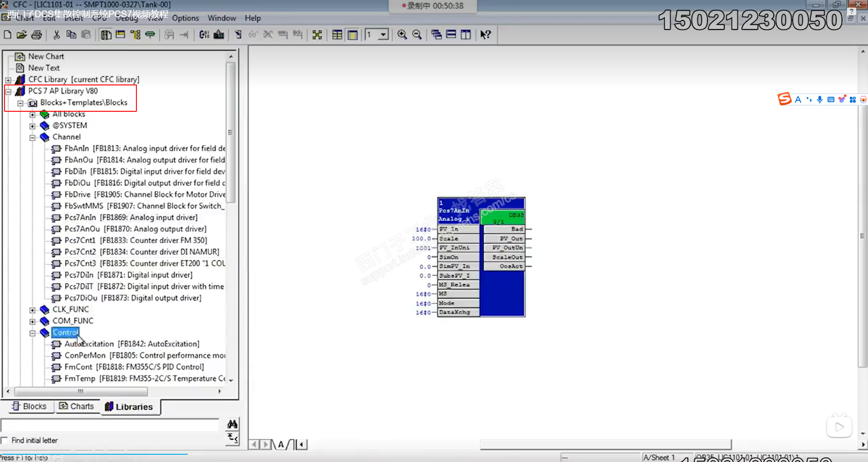This screenshot has width=868, height=462.
Task: Collapse the Blocks+Templates\Blocks node
Action: 20,103
